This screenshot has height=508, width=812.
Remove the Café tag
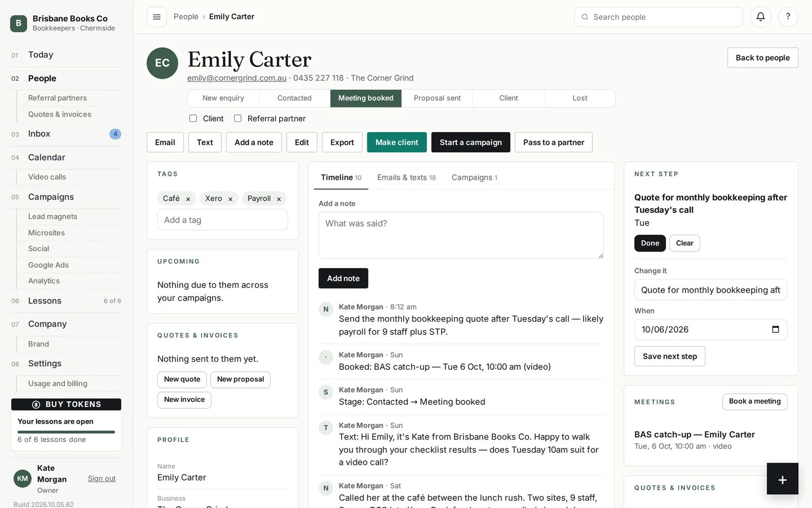(188, 199)
